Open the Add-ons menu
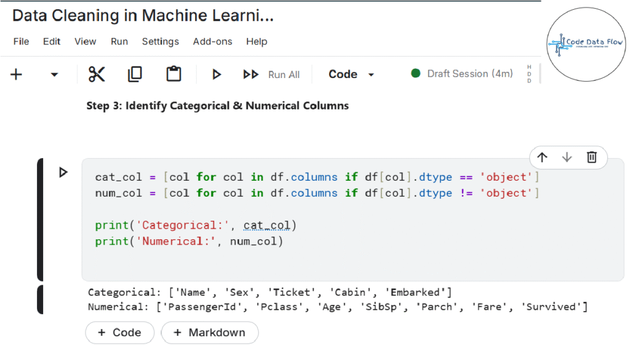This screenshot has height=364, width=630. click(212, 41)
